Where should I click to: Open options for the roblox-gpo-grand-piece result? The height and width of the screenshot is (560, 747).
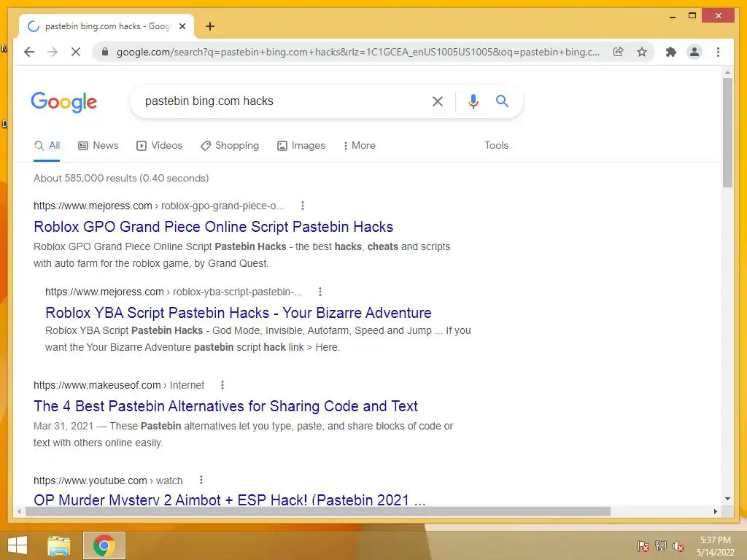[303, 206]
